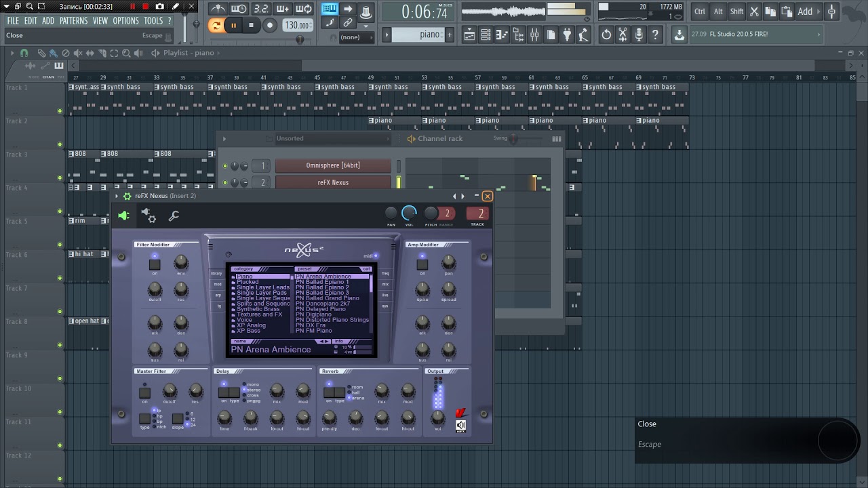Toggle the Amp Modifier on button
The width and height of the screenshot is (868, 488).
tap(422, 264)
